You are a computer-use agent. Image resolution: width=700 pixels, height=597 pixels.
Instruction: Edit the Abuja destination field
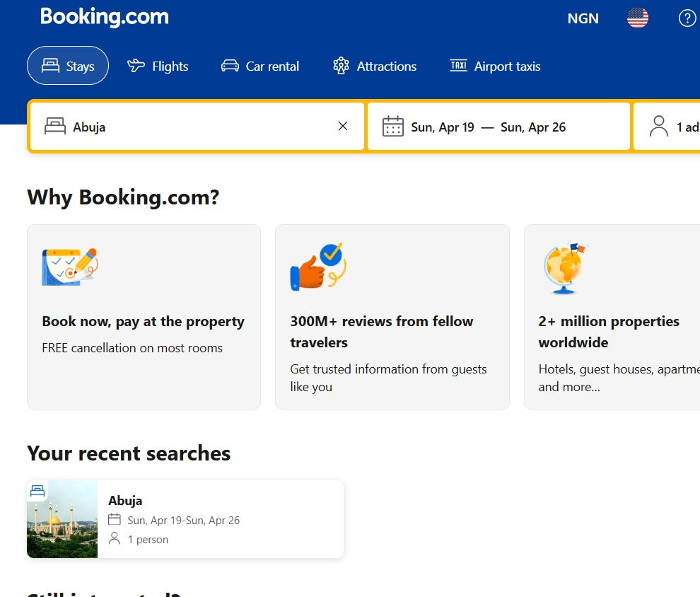(x=197, y=127)
